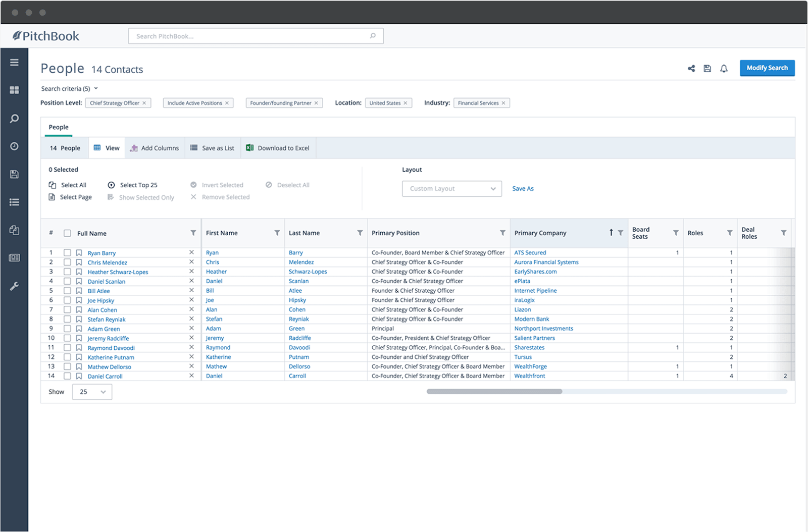
Task: Open the Raymond Davoodi name link
Action: pyautogui.click(x=111, y=348)
